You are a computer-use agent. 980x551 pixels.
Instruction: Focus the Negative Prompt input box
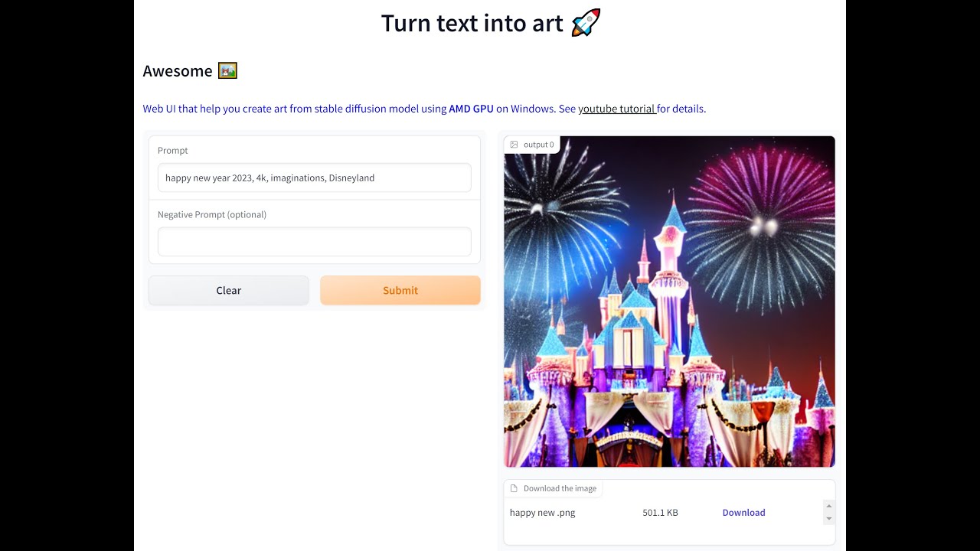click(x=314, y=242)
